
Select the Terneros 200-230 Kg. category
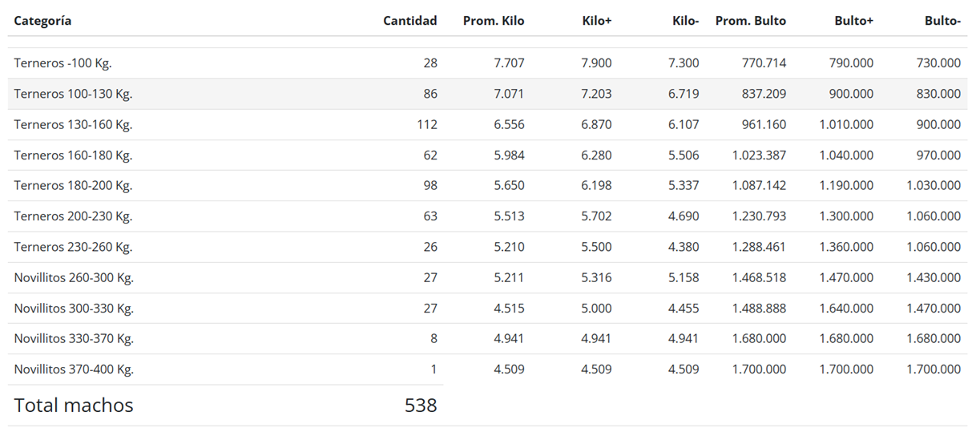(73, 216)
